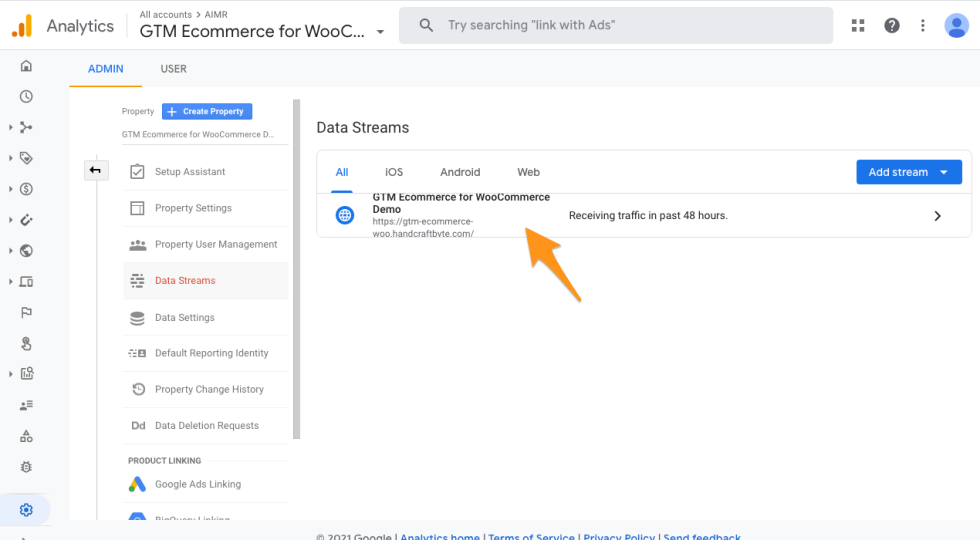Open the Google apps grid icon
Image resolution: width=980 pixels, height=540 pixels.
pos(858,26)
